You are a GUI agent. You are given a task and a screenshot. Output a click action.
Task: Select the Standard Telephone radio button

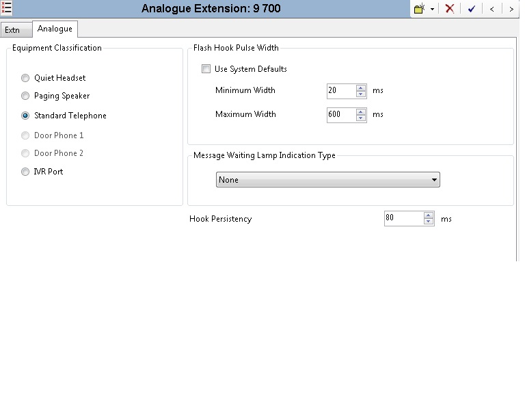tap(25, 116)
